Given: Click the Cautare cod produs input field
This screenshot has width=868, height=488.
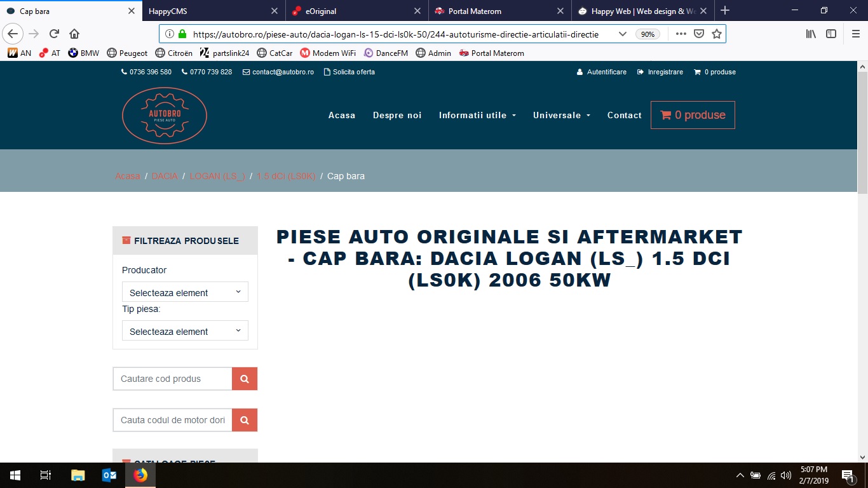Looking at the screenshot, I should pos(172,379).
